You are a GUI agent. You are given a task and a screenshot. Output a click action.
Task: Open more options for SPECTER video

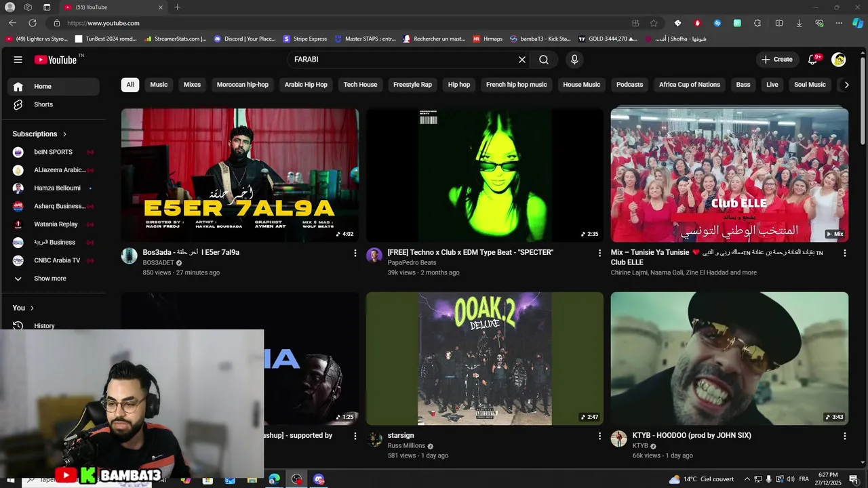599,253
